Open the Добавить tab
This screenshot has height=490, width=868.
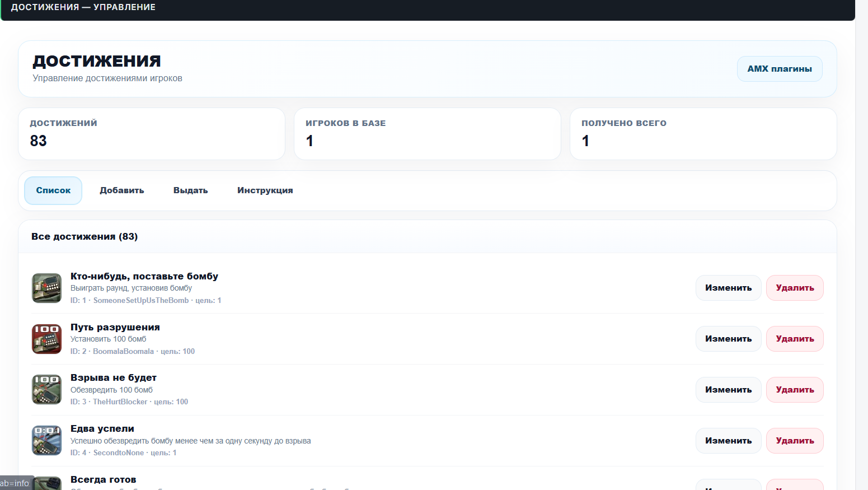click(122, 190)
